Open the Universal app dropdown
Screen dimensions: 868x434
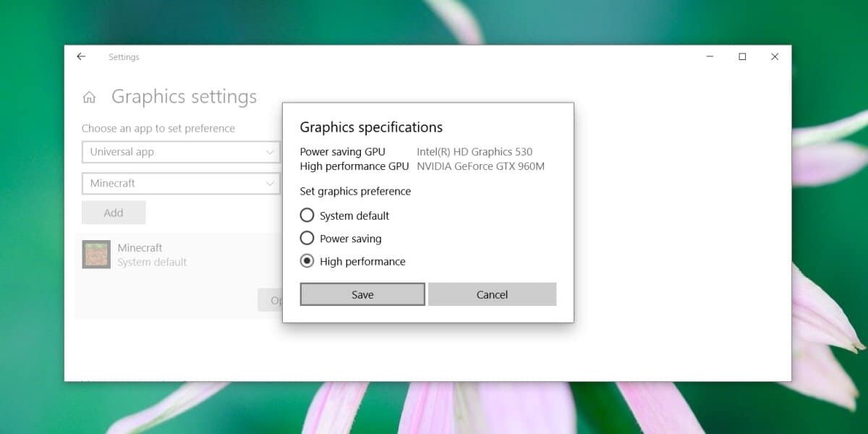tap(179, 152)
